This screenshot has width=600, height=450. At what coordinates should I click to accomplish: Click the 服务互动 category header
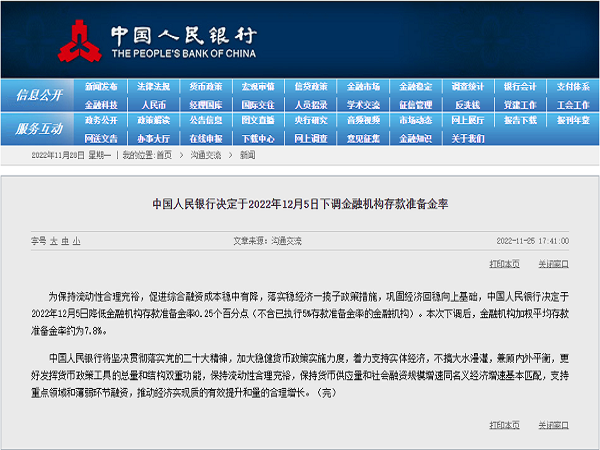[39, 129]
